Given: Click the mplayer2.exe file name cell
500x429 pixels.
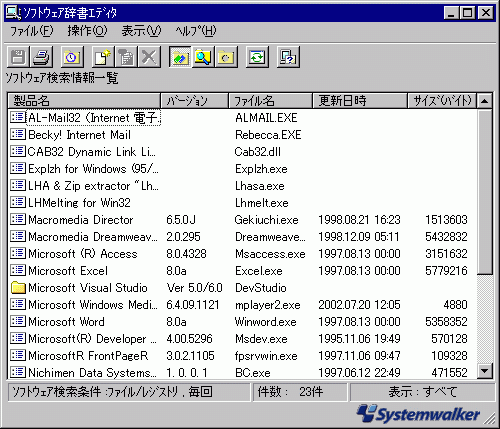Looking at the screenshot, I should [268, 305].
